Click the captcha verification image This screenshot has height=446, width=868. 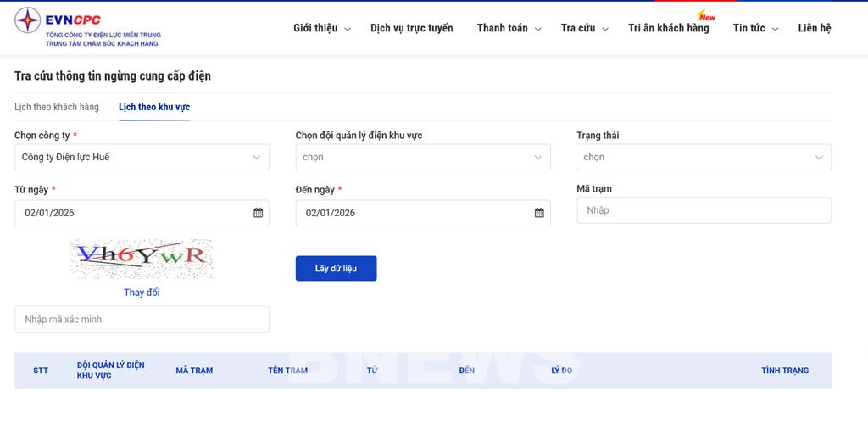pos(141,259)
